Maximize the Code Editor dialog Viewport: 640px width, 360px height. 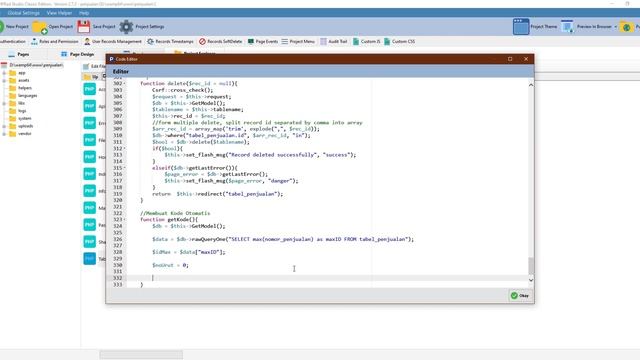tap(510, 59)
